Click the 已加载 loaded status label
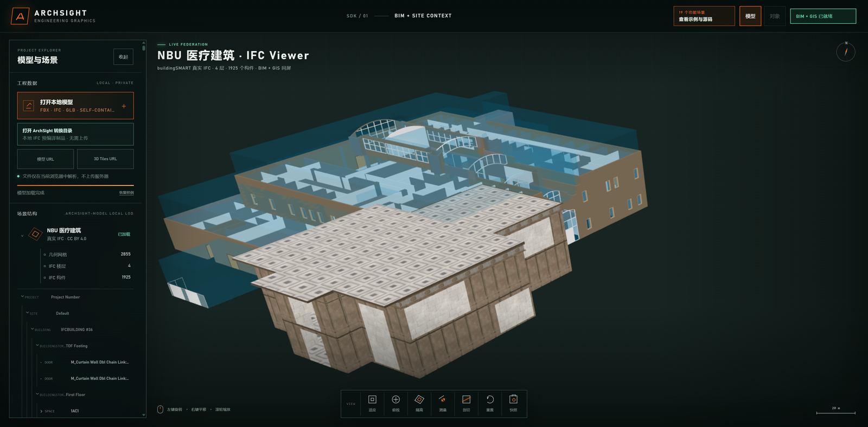This screenshot has width=868, height=427. tap(124, 235)
